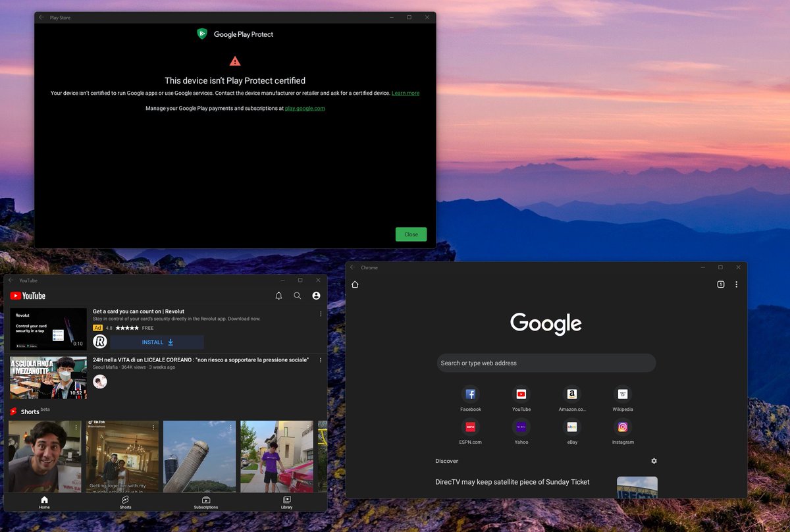790x532 pixels.
Task: Click the back arrow in Play Store title bar
Action: click(x=41, y=17)
